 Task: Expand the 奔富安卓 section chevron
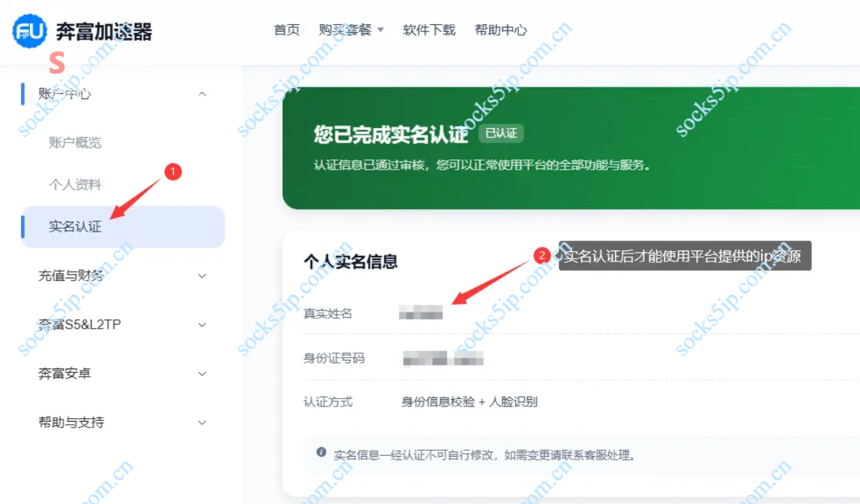(x=203, y=374)
